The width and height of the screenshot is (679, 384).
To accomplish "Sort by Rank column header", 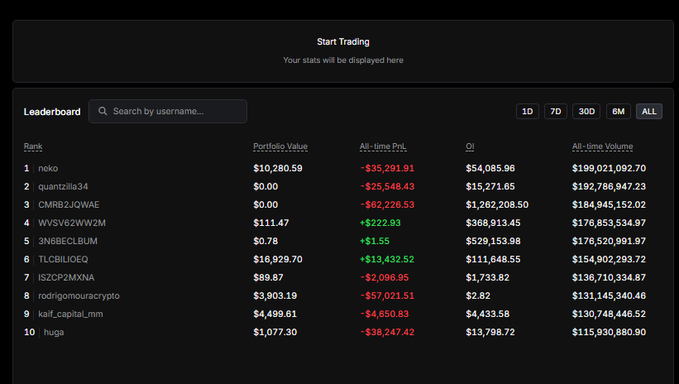I will click(x=33, y=147).
